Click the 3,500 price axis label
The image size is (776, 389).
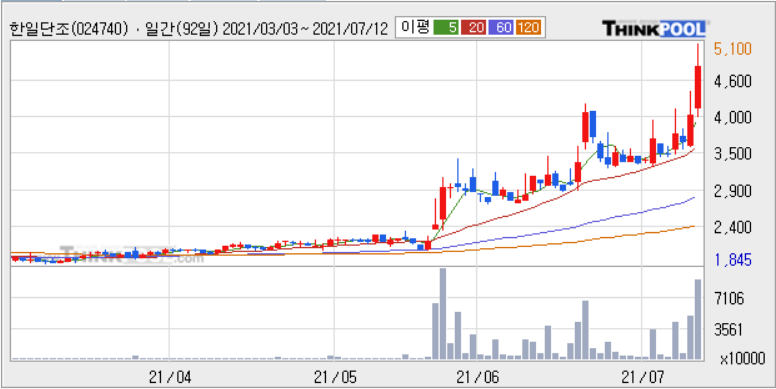(x=733, y=154)
